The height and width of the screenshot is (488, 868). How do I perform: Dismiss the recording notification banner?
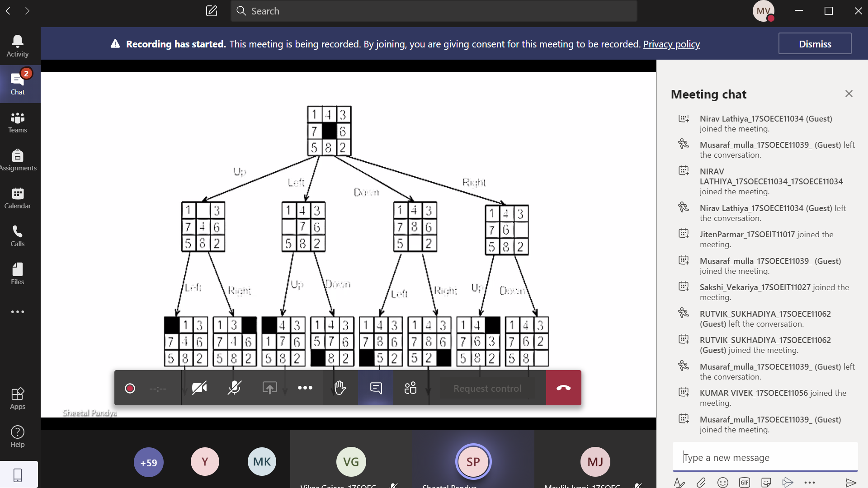815,44
